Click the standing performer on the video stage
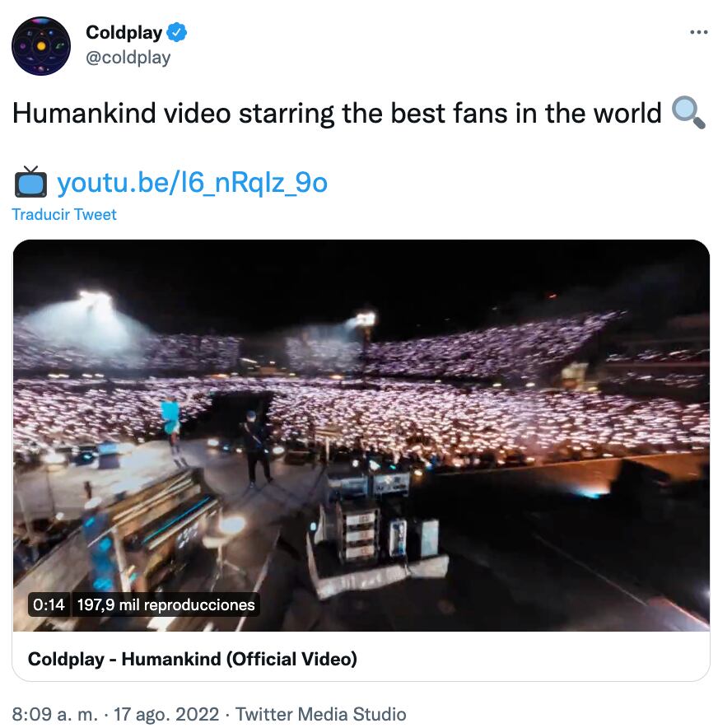The height and width of the screenshot is (728, 718). [x=256, y=447]
